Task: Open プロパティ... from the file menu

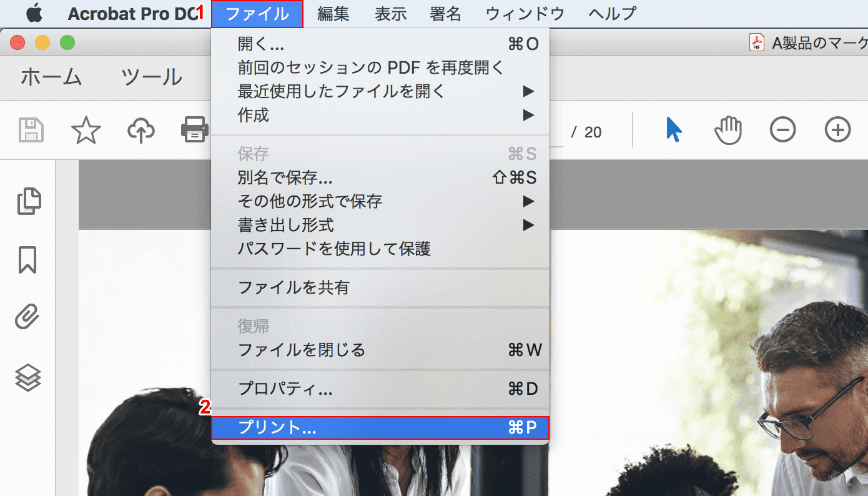Action: tap(380, 389)
